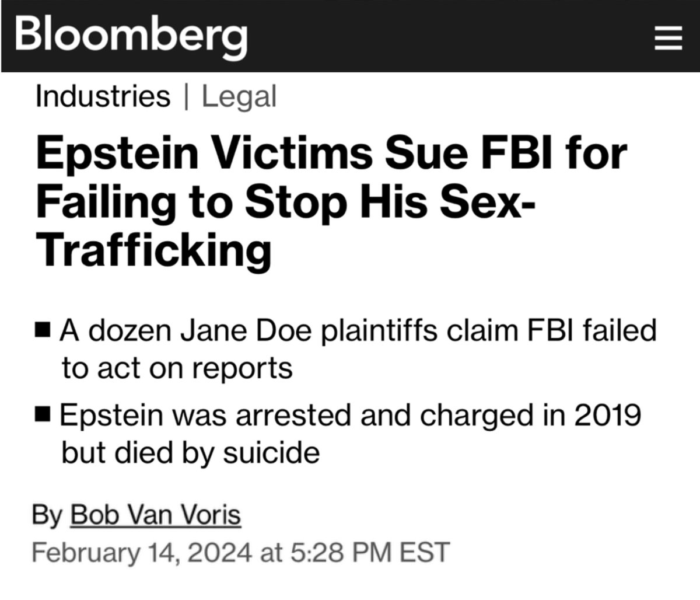700x600 pixels.
Task: Click the square bullet beside Jane Doe summary
Action: coord(43,330)
